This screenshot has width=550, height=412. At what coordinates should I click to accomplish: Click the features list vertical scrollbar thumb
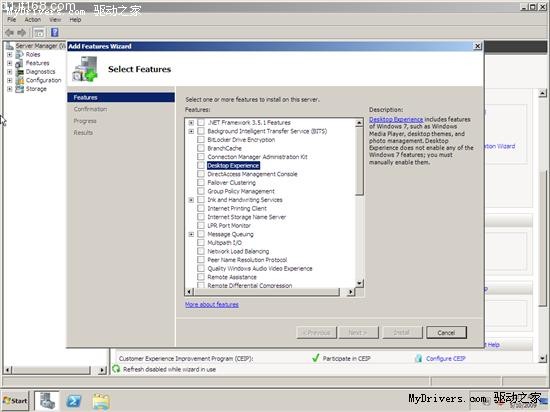point(359,161)
